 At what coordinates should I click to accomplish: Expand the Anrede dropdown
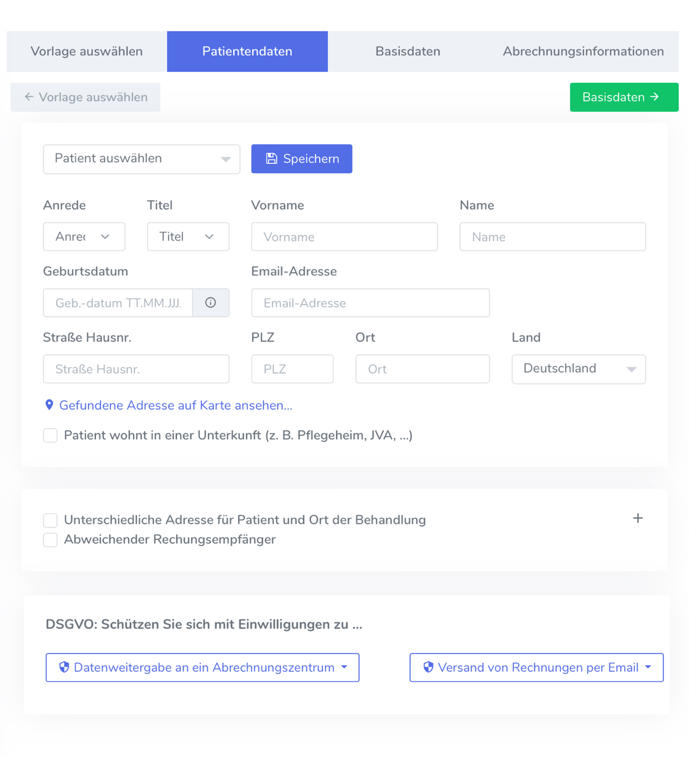(x=84, y=237)
